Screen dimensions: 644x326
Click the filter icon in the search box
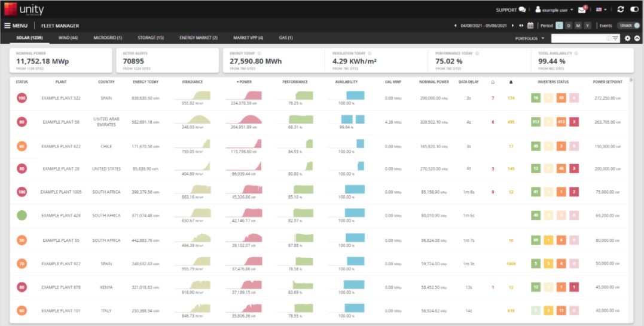point(615,38)
